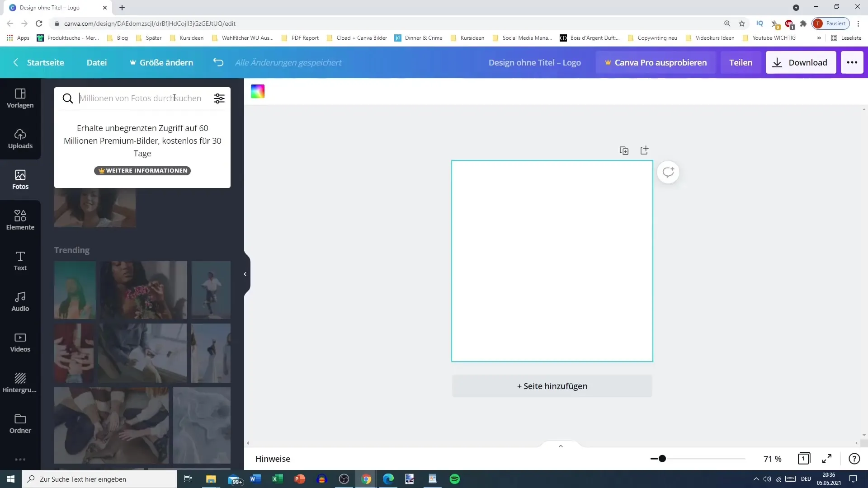Click the Audio panel icon
Screen dimensions: 868x488
[x=20, y=301]
